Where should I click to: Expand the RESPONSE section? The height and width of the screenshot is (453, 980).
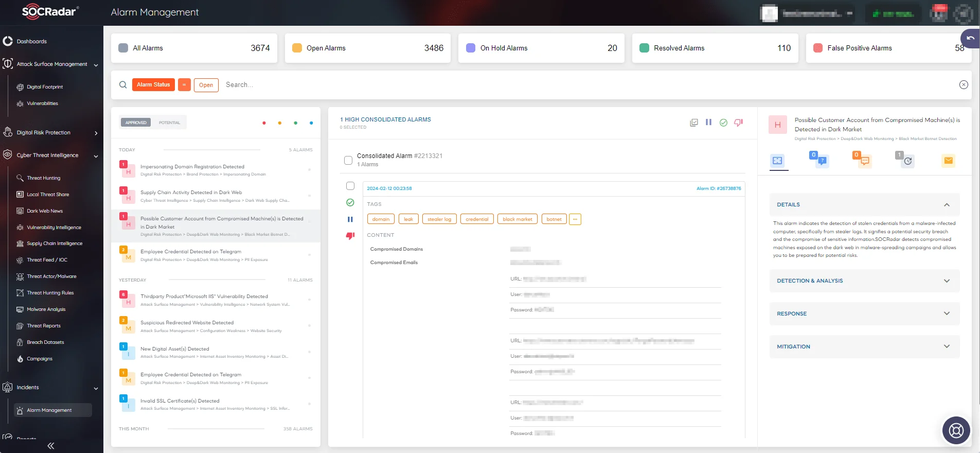click(864, 313)
